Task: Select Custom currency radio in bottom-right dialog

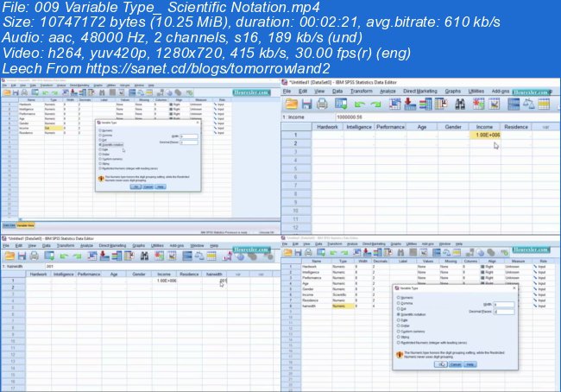Action: (398, 332)
